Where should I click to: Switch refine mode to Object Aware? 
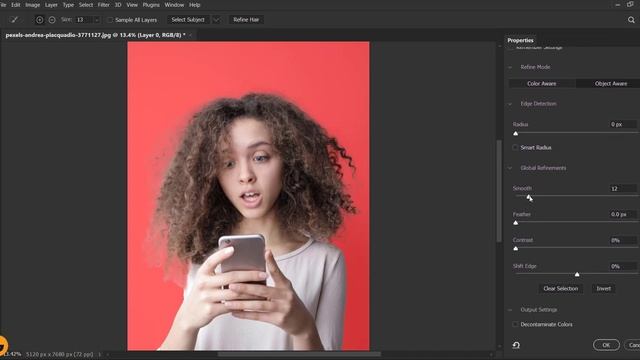(608, 83)
